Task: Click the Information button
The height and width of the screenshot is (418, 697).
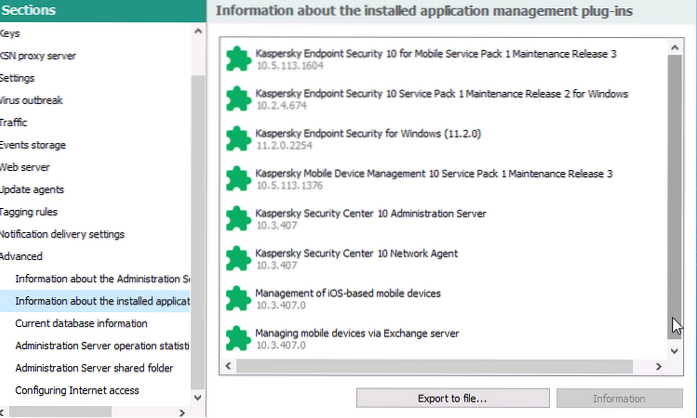Action: pos(618,399)
